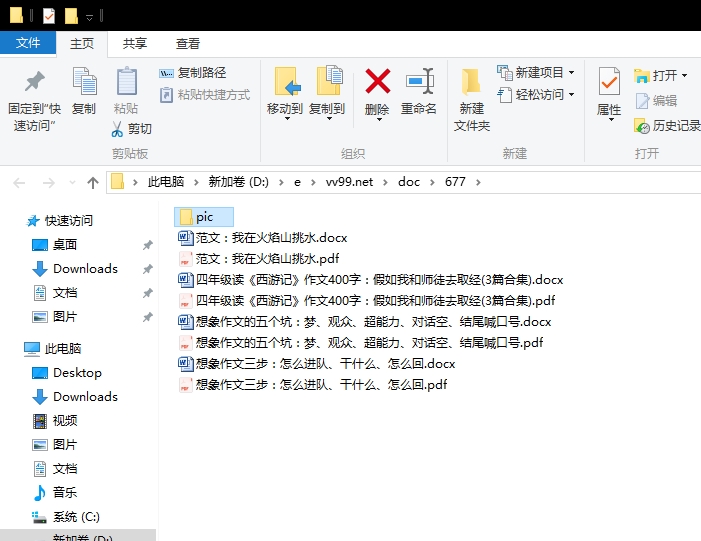Select 想象作文的五个坑 docx file
The height and width of the screenshot is (541, 701).
pos(365,321)
